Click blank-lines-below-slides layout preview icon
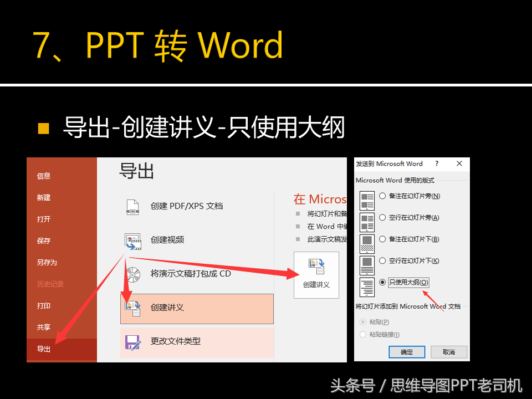Screen dimensions: 532x399 (367, 265)
